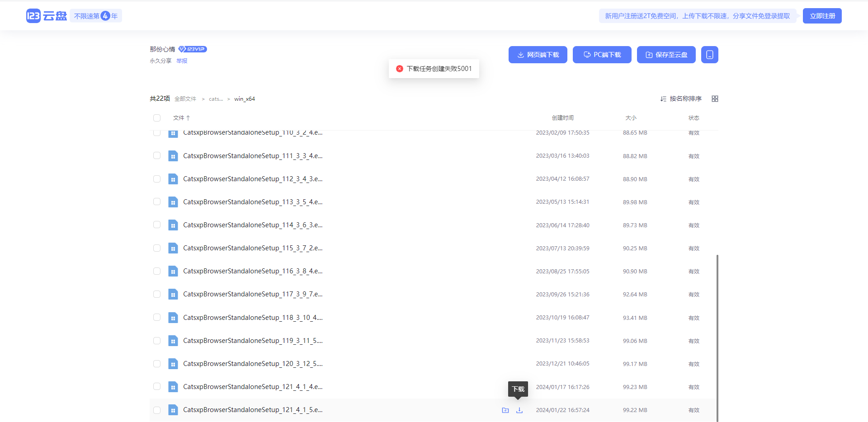Toggle the select-all files checkbox
Screen dimensions: 868x422
pos(157,118)
